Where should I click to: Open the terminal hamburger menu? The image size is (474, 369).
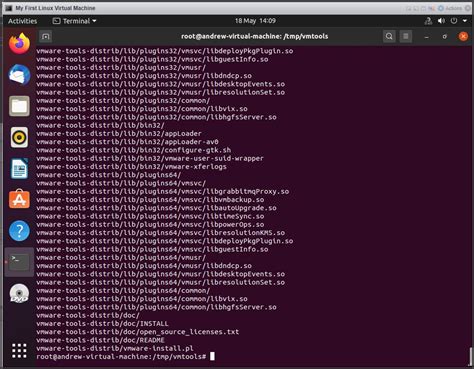click(406, 36)
